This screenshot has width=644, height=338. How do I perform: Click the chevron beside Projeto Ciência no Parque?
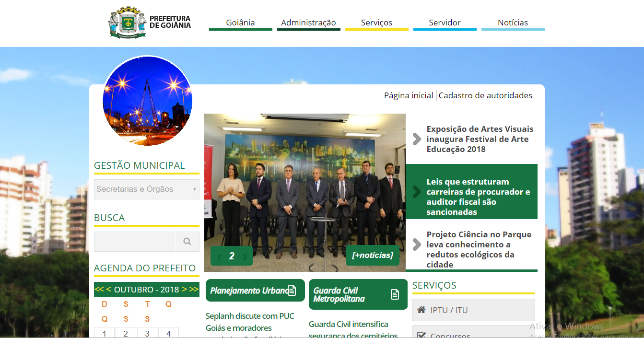(416, 245)
